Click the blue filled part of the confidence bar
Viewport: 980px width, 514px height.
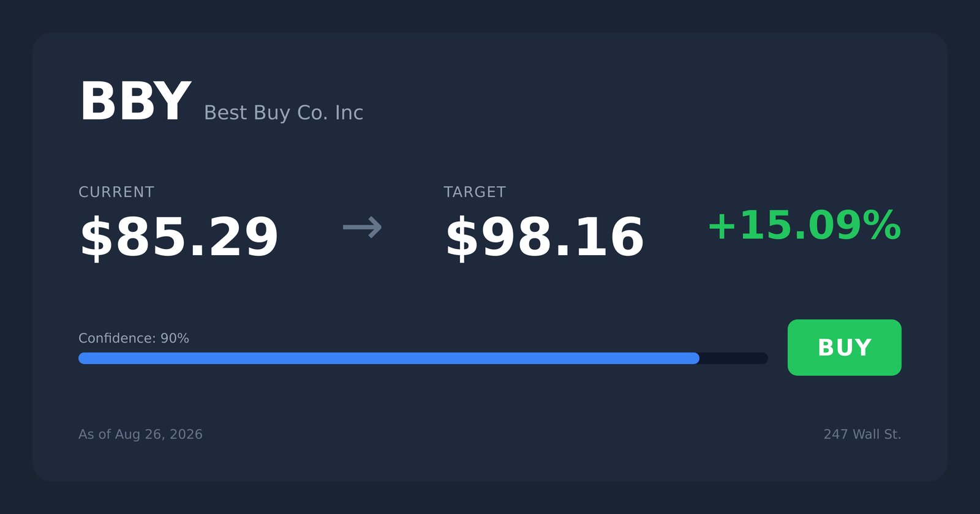coord(389,358)
